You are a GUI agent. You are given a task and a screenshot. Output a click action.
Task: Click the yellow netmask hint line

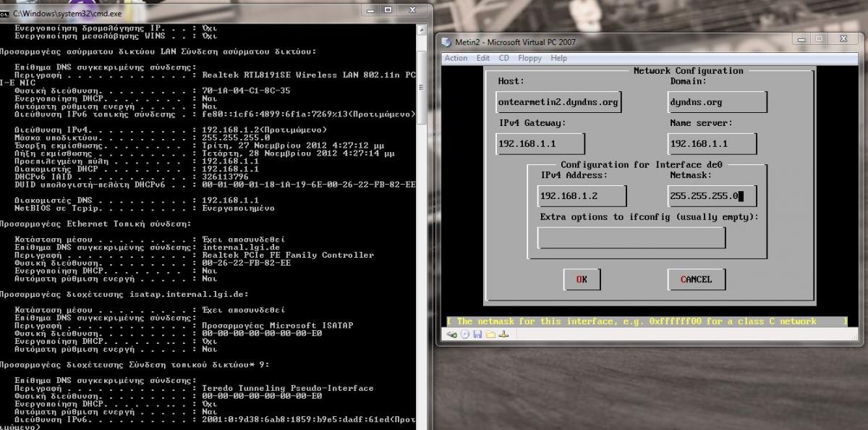pyautogui.click(x=646, y=321)
